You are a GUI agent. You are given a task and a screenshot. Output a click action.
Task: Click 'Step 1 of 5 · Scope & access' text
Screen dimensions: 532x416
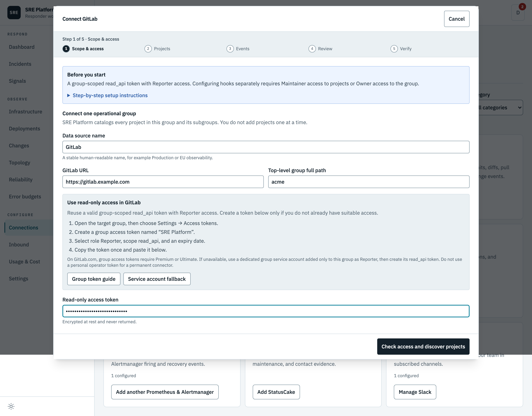(x=91, y=39)
